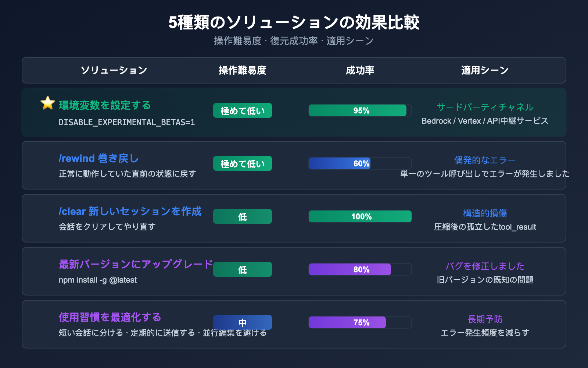The width and height of the screenshot is (588, 368).
Task: Click the ソリューション column header
Action: 114,70
